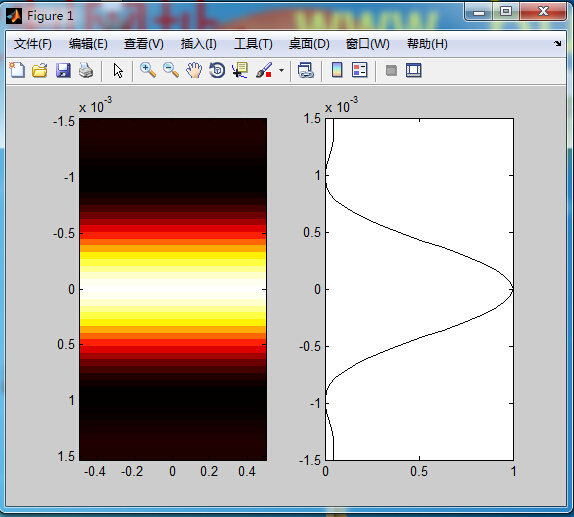
Task: Create a new figure with toolbar icon
Action: click(17, 70)
